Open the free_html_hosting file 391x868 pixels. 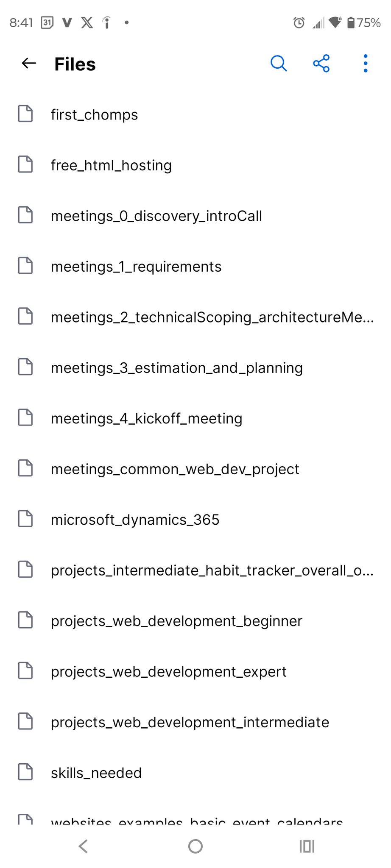(111, 165)
